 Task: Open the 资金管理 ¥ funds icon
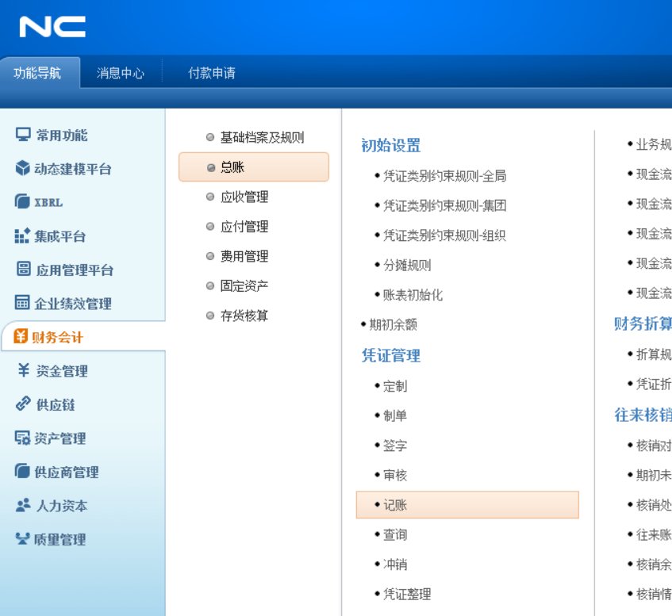(23, 369)
